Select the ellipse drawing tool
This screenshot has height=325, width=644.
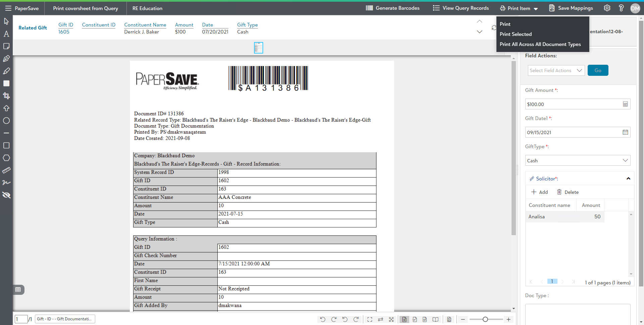pos(6,121)
